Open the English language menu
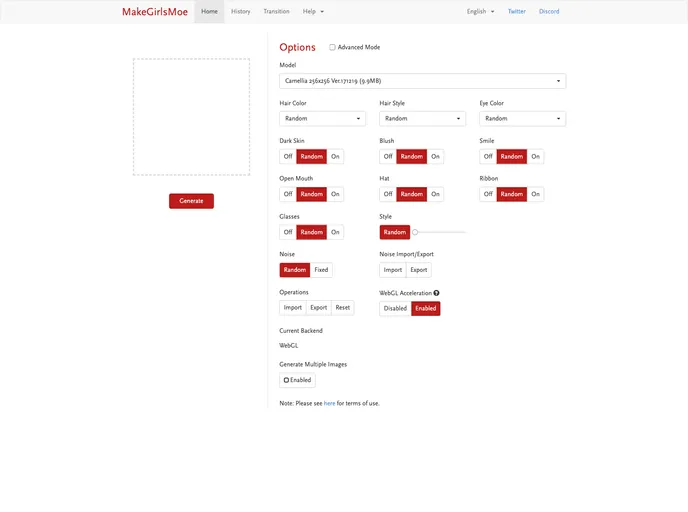 tap(480, 12)
